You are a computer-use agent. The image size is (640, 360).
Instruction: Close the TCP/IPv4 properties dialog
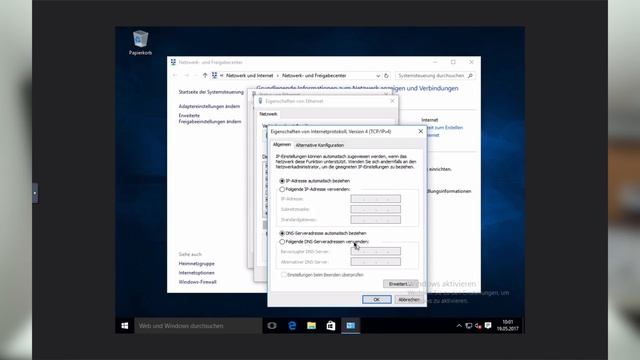(x=420, y=131)
